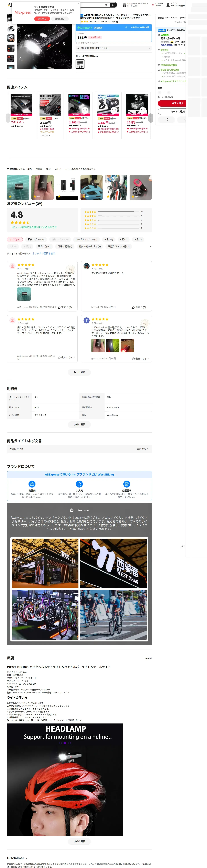Click the report link beside 概要
This screenshot has height=868, width=207.
(149, 658)
